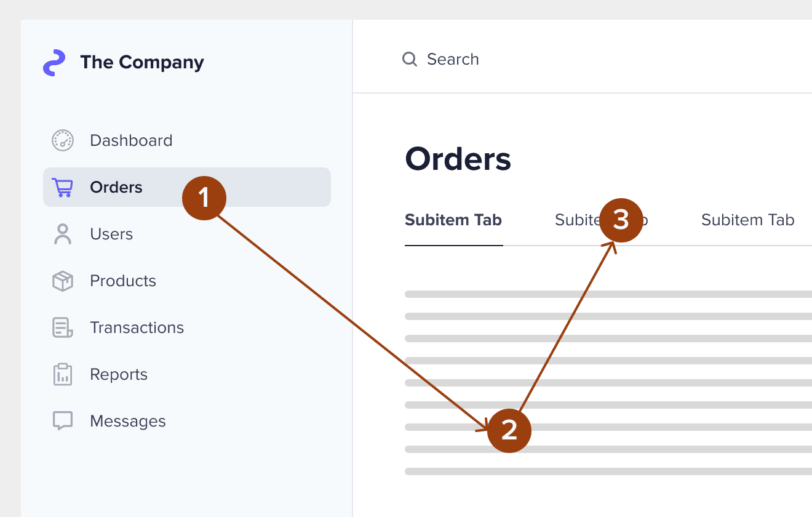
Task: Click the Reports clipboard chart icon
Action: point(63,374)
